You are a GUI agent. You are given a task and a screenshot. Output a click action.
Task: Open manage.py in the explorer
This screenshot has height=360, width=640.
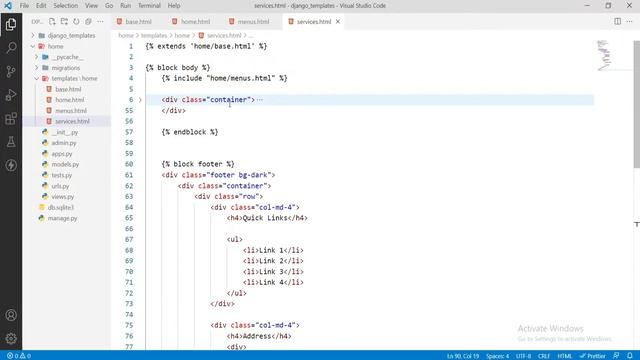(x=62, y=218)
